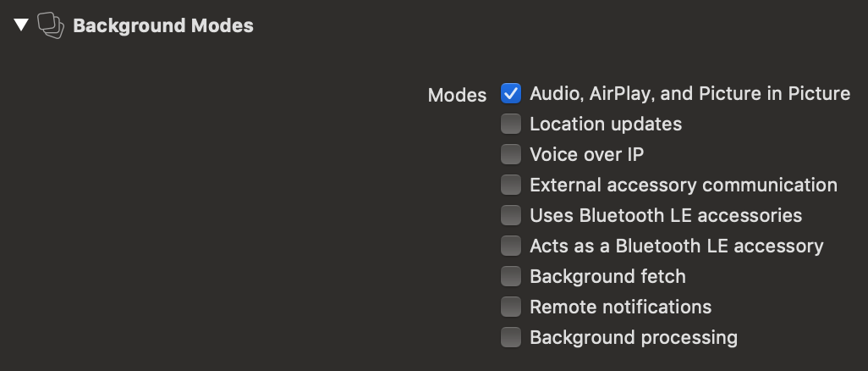868x371 pixels.
Task: Select the Background Modes heading text
Action: point(163,25)
